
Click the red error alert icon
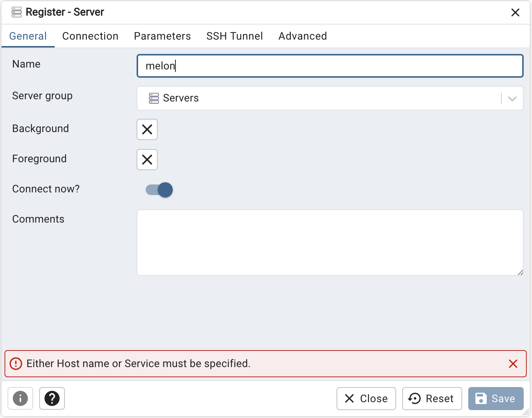[x=16, y=364]
